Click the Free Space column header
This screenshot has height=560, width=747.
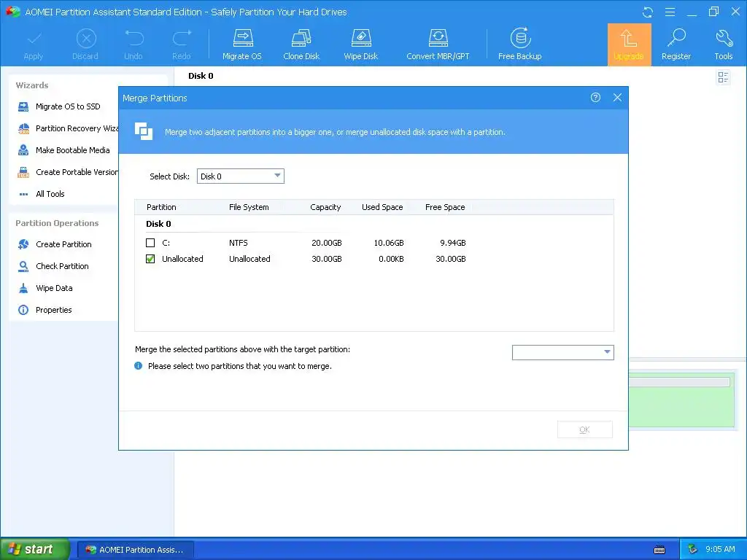[x=445, y=207]
